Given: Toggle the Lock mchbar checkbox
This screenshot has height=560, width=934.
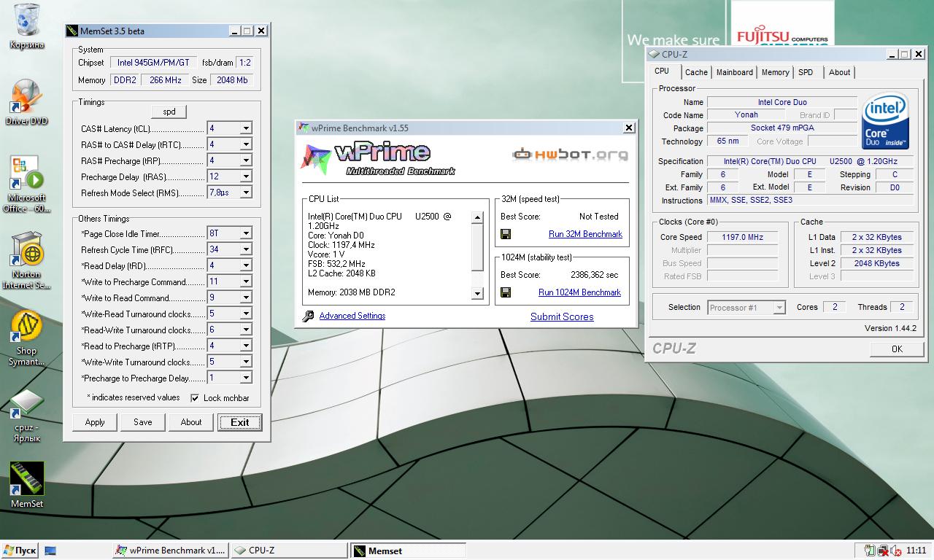Looking at the screenshot, I should (x=195, y=398).
